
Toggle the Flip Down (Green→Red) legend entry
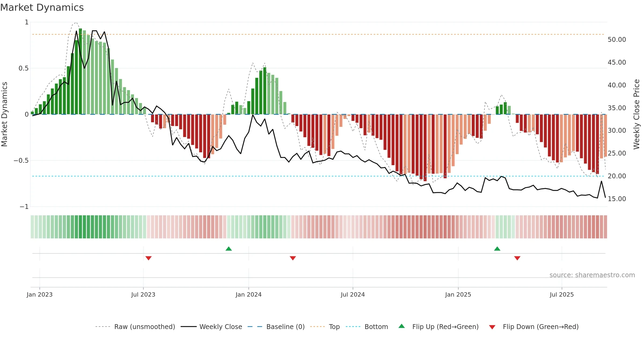point(533,327)
